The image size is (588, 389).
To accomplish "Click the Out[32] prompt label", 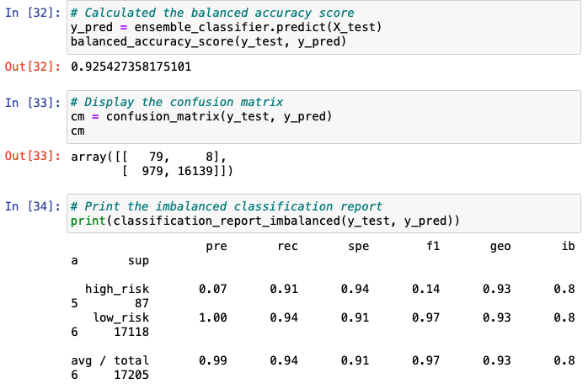I will pos(33,67).
